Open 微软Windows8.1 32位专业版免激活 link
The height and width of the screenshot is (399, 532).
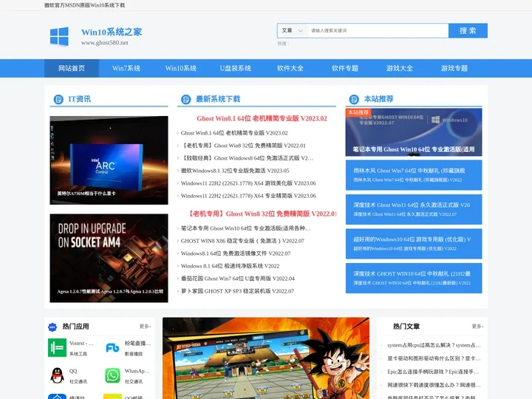[235, 171]
